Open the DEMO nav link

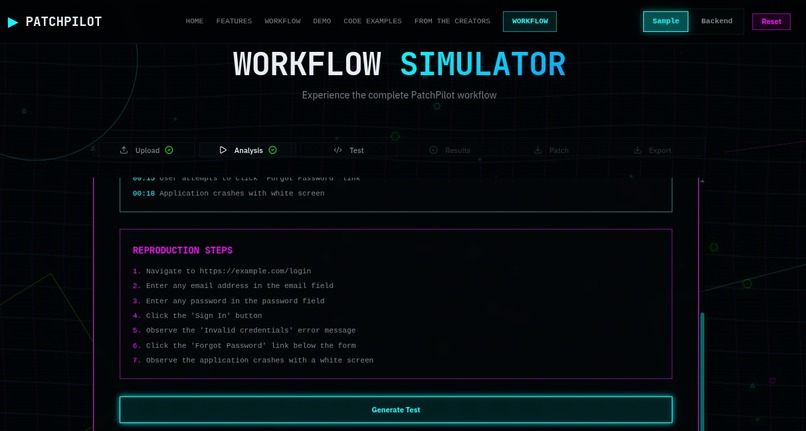tap(322, 21)
